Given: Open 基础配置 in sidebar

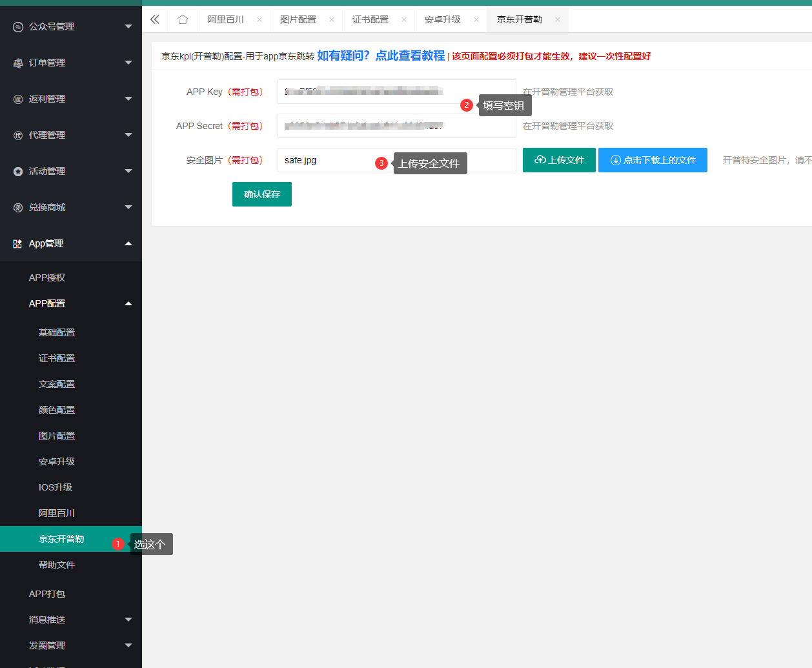Looking at the screenshot, I should [57, 332].
